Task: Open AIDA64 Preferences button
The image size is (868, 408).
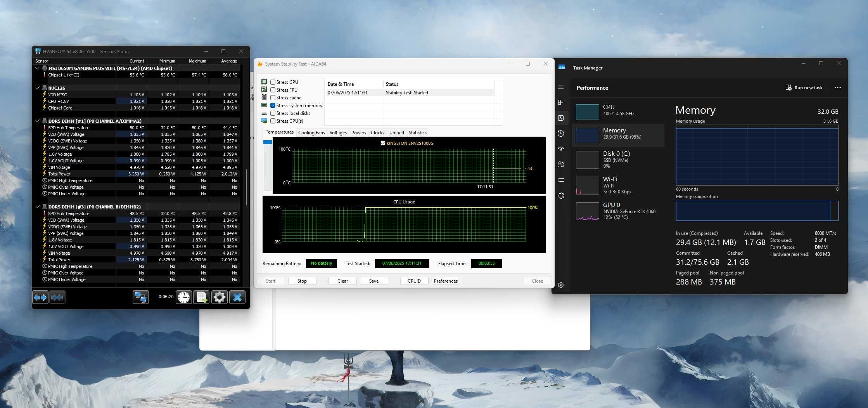Action: click(446, 281)
